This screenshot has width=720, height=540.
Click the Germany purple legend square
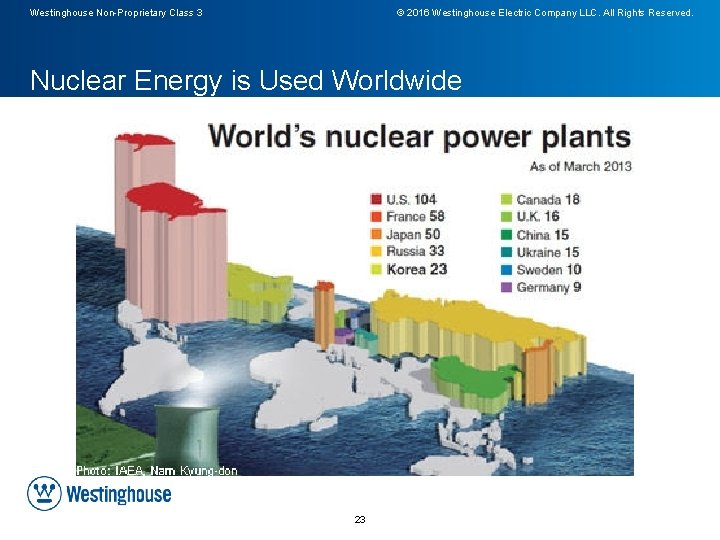[506, 287]
